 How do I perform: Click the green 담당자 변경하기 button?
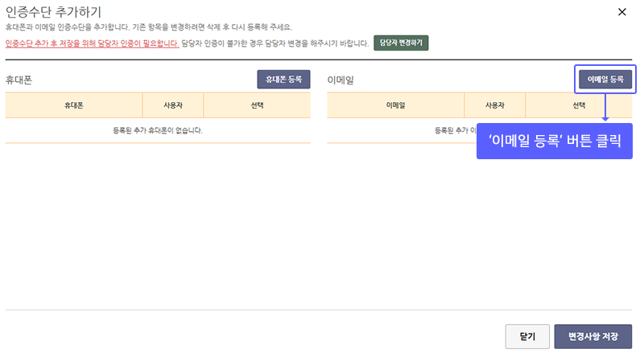[401, 43]
